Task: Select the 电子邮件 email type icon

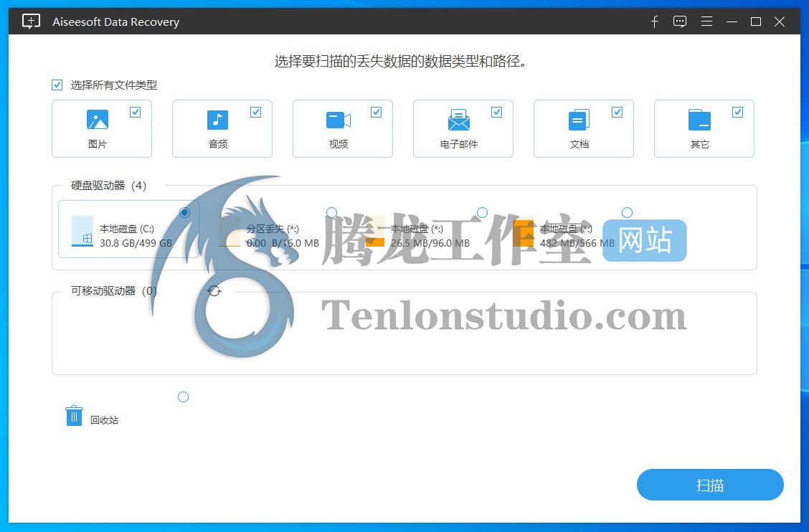Action: (x=459, y=120)
